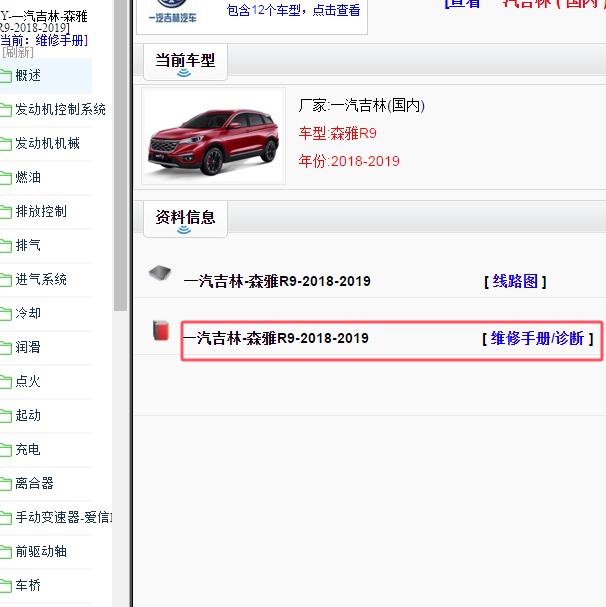Select 离合器 in the tree

click(x=34, y=484)
